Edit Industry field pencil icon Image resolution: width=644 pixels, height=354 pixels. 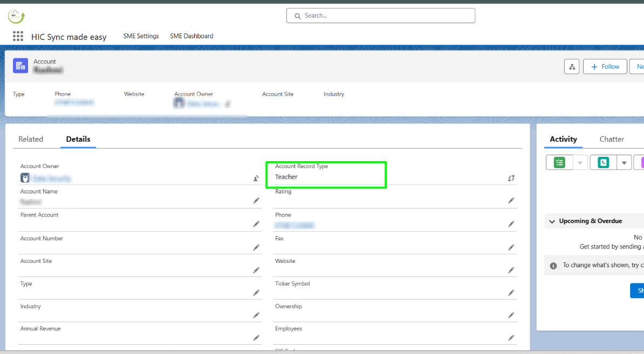[x=256, y=315]
